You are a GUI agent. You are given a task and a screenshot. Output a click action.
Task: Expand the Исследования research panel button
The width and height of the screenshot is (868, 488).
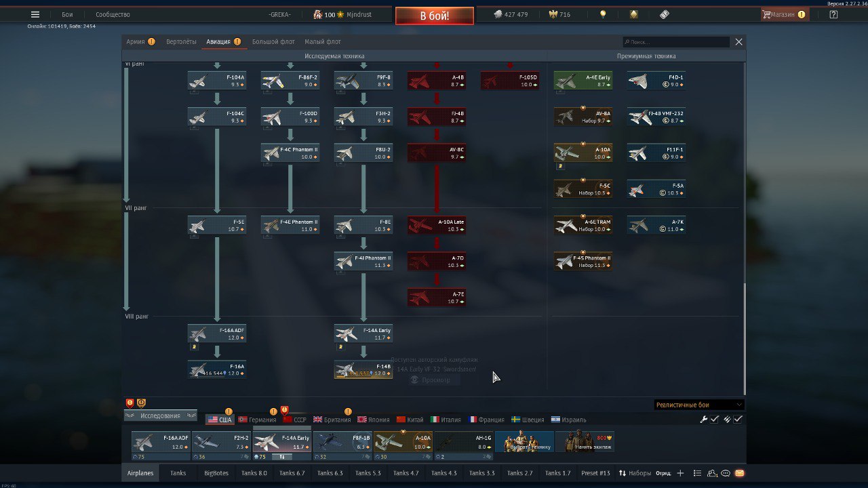161,415
